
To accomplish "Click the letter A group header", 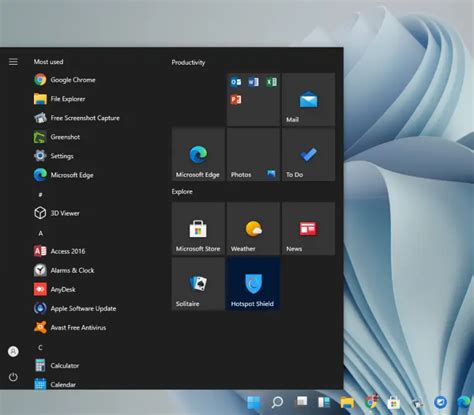I will coord(40,233).
